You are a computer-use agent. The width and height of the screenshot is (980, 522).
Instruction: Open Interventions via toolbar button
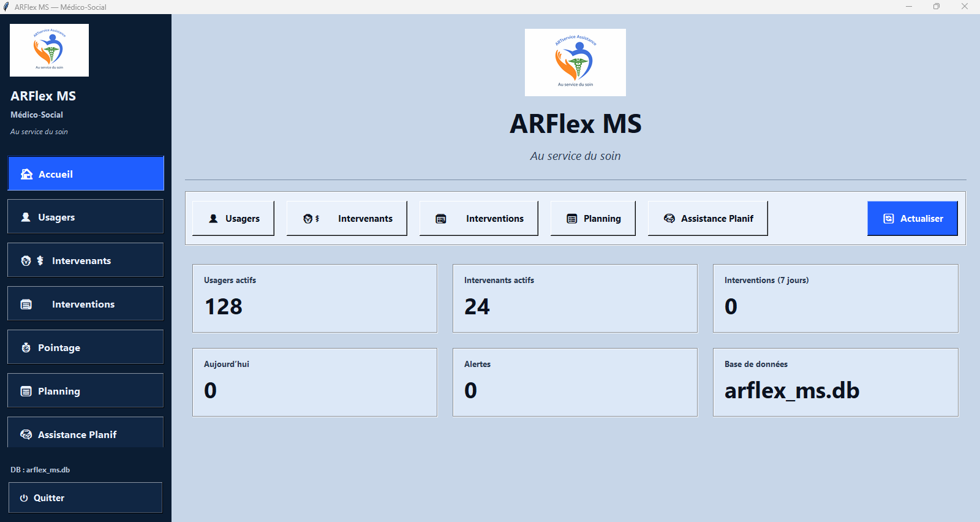tap(479, 218)
